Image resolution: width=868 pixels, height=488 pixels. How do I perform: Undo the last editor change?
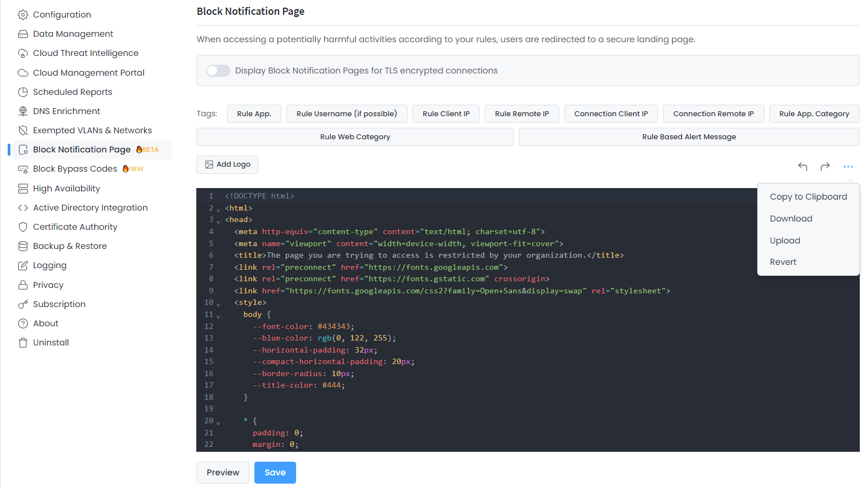803,166
